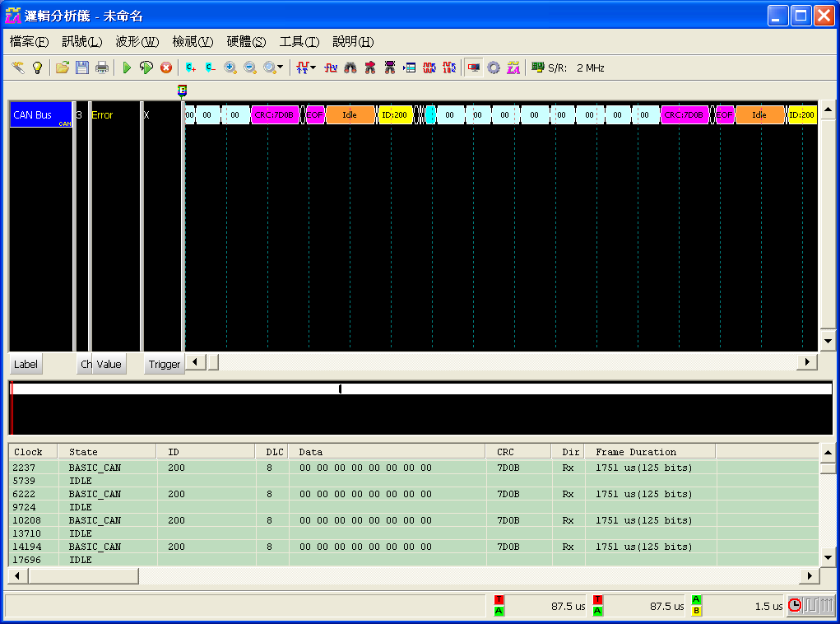Click the waveform vertical scroll up arrow
The width and height of the screenshot is (840, 624).
(x=828, y=109)
